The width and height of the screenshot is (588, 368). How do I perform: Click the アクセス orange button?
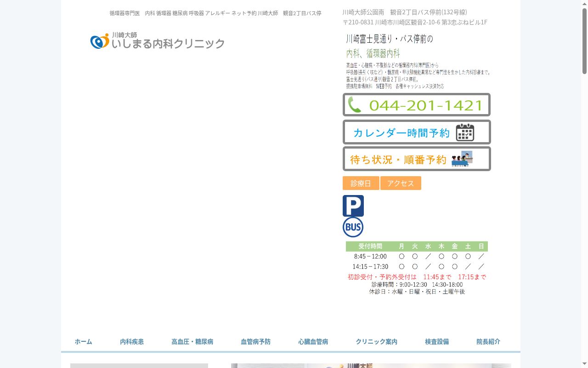[401, 183]
